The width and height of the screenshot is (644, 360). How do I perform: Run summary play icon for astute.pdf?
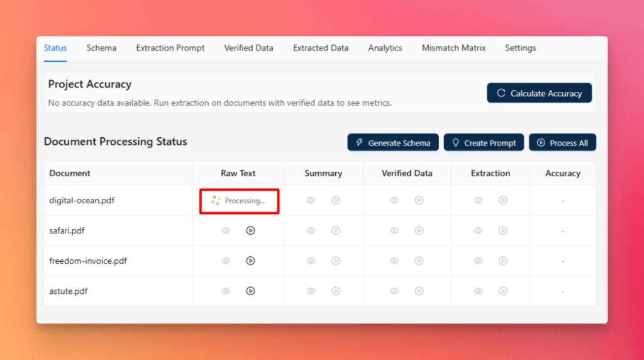(336, 291)
